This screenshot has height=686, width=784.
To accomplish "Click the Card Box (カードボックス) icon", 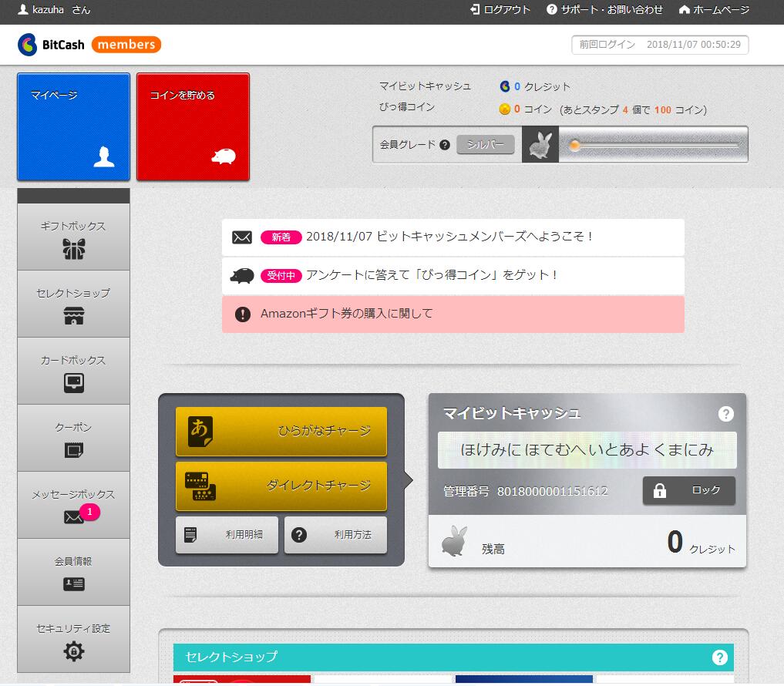I will pyautogui.click(x=74, y=382).
